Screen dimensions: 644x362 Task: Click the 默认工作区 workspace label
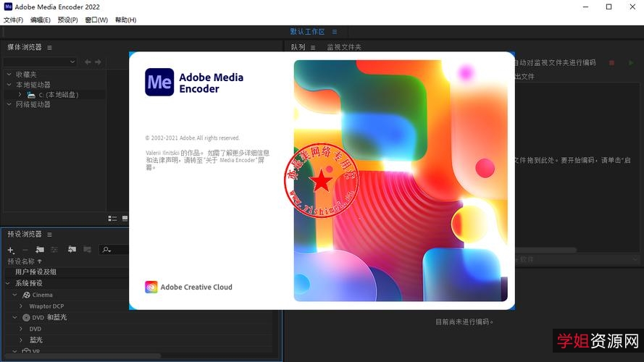coord(307,32)
